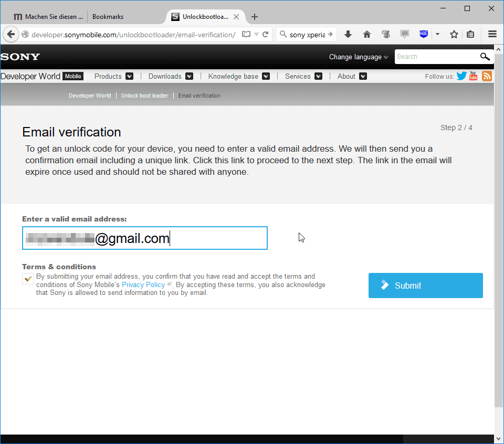Show bookmarks list icon

pos(470,34)
